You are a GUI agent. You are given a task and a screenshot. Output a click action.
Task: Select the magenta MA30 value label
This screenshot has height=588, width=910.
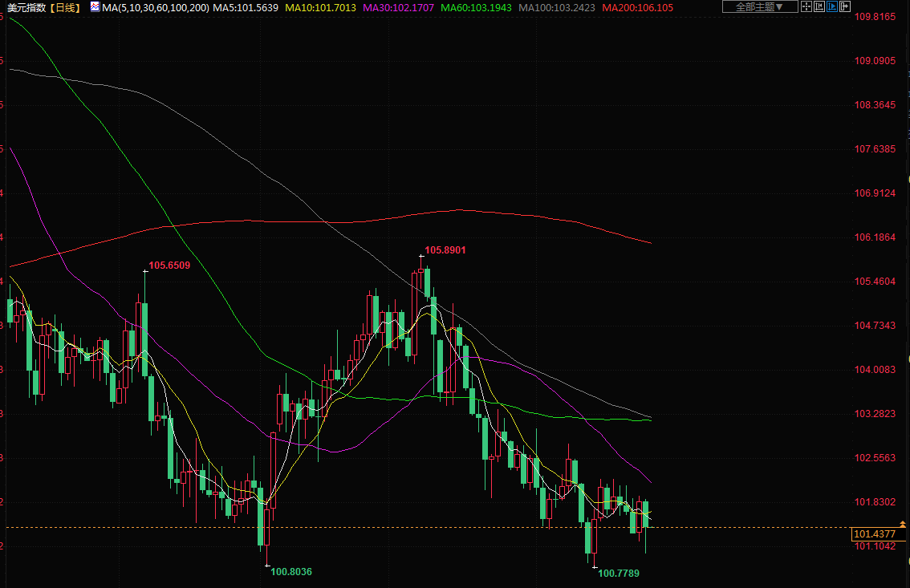click(x=400, y=7)
